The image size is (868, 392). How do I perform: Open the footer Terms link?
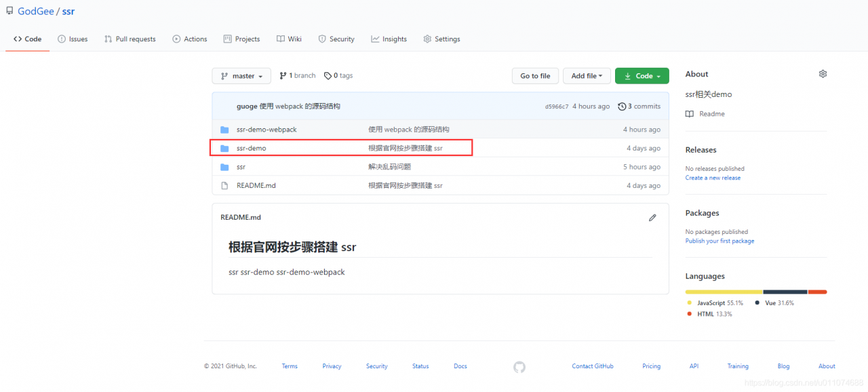[x=290, y=366]
